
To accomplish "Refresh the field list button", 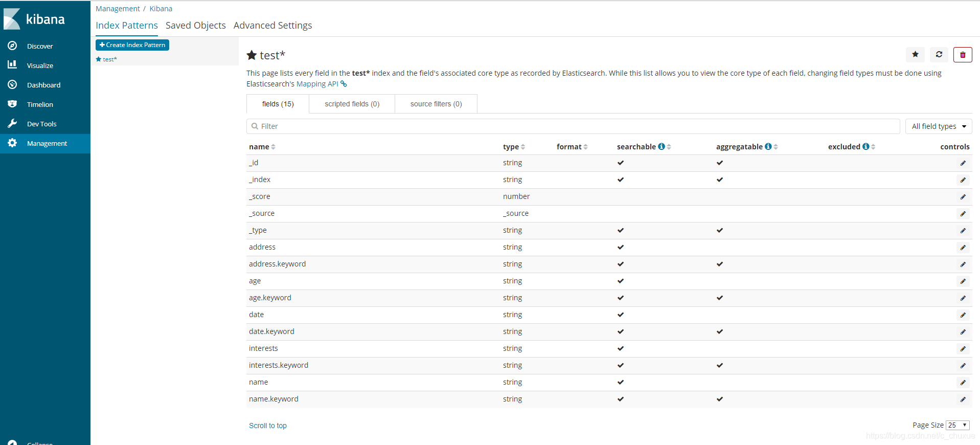I will tap(939, 54).
